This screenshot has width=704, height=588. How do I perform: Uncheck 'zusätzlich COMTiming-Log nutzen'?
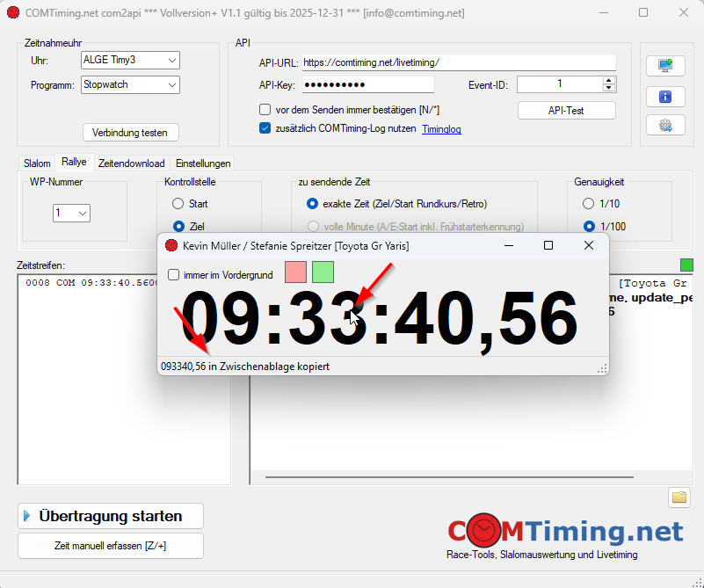click(265, 128)
